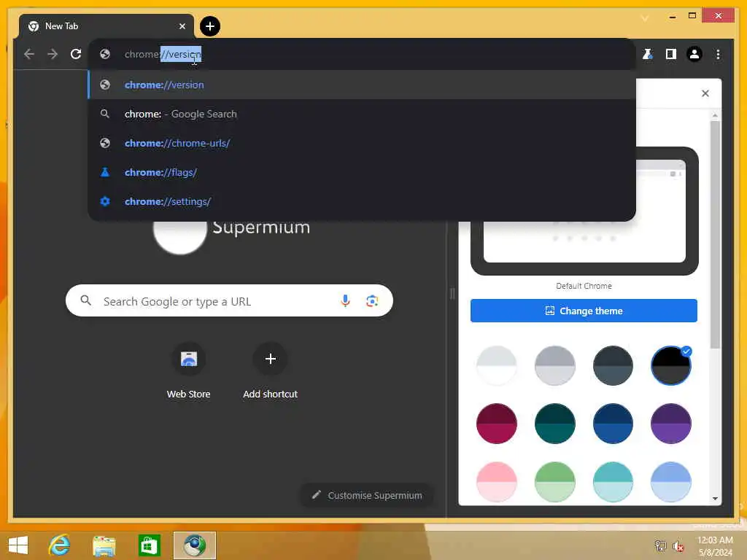Select the aqua color theme swatch
This screenshot has width=747, height=560.
(613, 481)
